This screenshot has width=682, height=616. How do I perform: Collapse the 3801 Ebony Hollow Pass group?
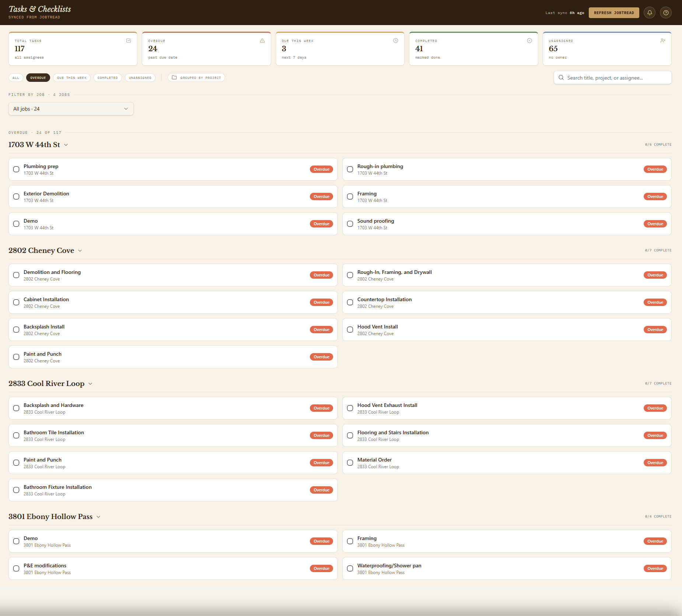point(98,517)
